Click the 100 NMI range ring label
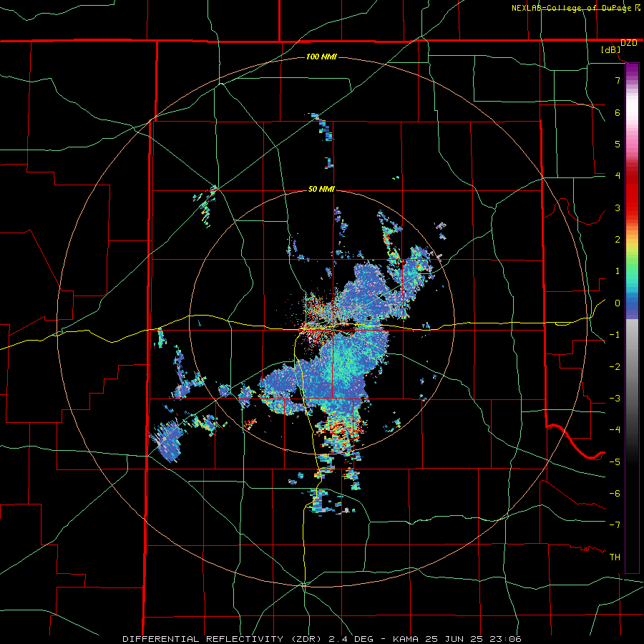 pyautogui.click(x=321, y=57)
